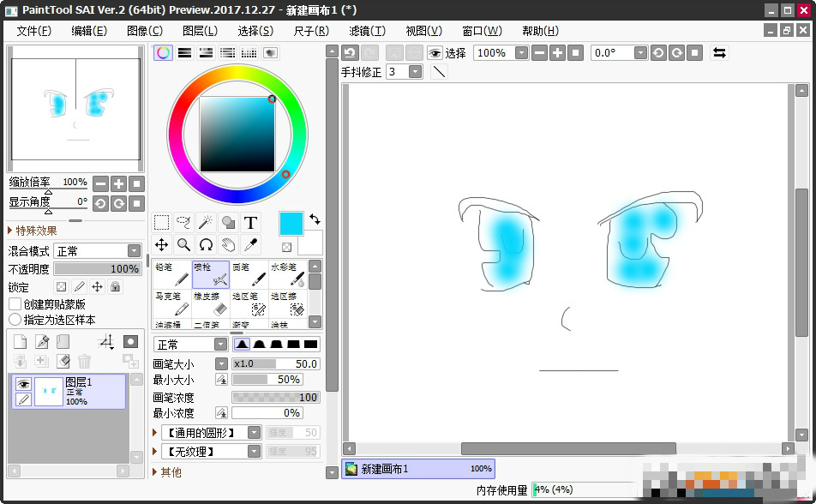
Task: Toggle lock all padlock icon
Action: tap(115, 286)
